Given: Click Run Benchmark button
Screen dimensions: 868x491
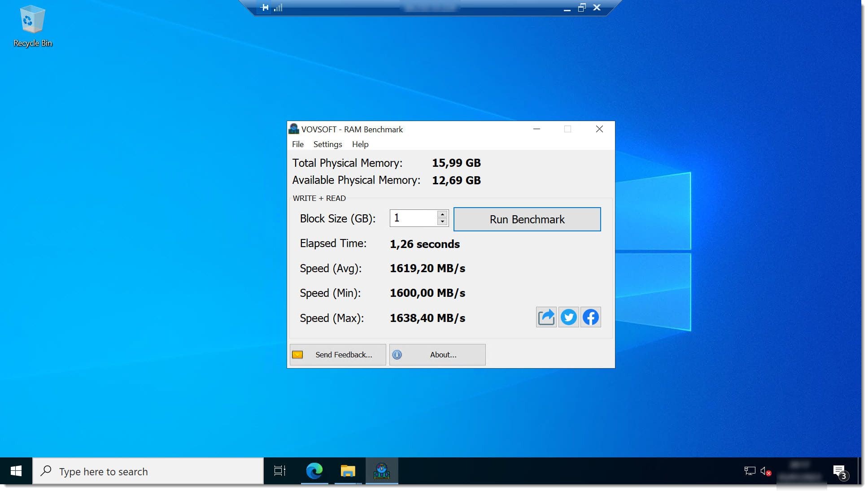Looking at the screenshot, I should [x=527, y=219].
